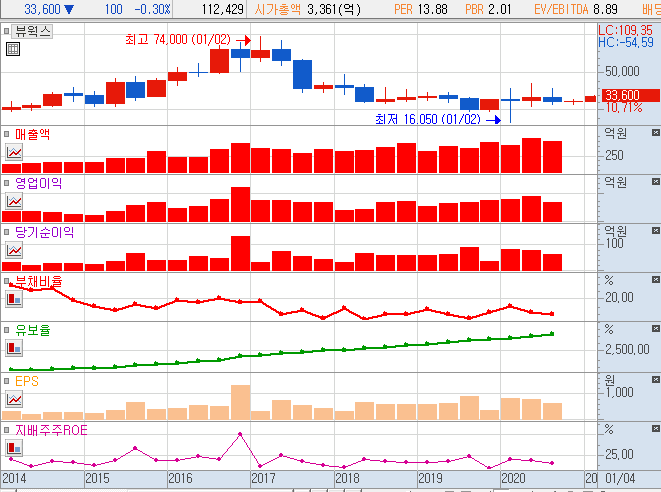
Task: Select the 영업이익 indicator label
Action: point(38,183)
